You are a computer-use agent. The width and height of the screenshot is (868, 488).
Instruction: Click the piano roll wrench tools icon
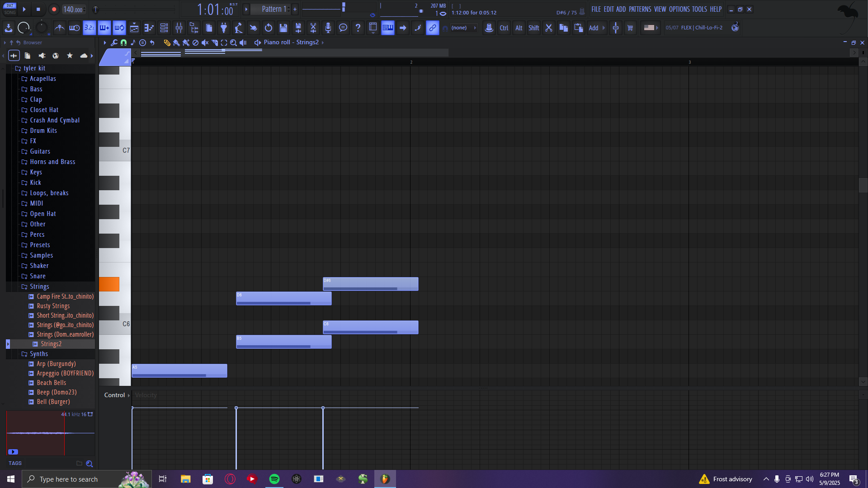(114, 42)
